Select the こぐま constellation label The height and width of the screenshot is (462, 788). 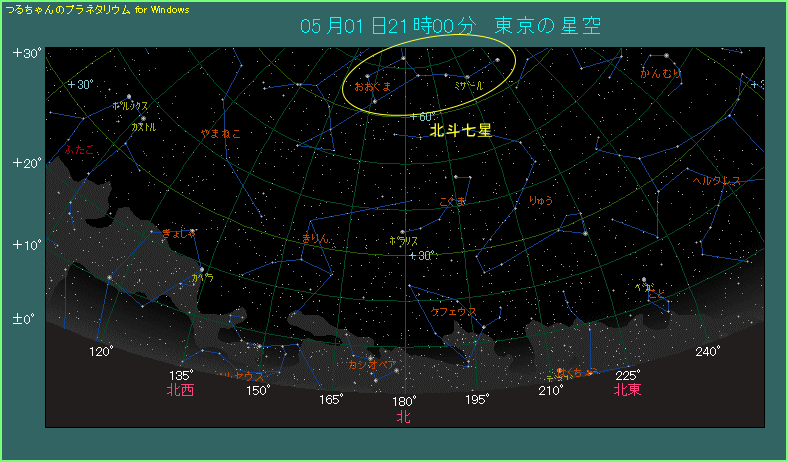click(x=453, y=201)
